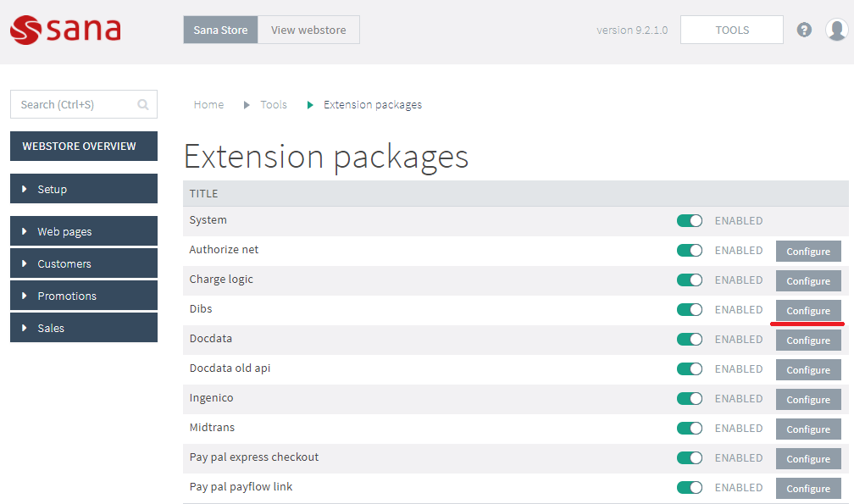
Task: Focus the Search (Ctrl+S) field
Action: click(84, 104)
